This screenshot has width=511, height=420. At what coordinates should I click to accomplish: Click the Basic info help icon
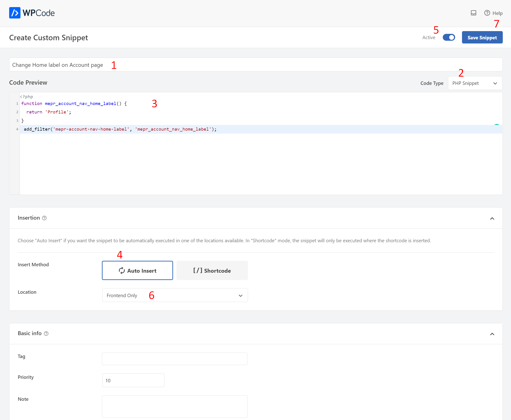coord(46,334)
